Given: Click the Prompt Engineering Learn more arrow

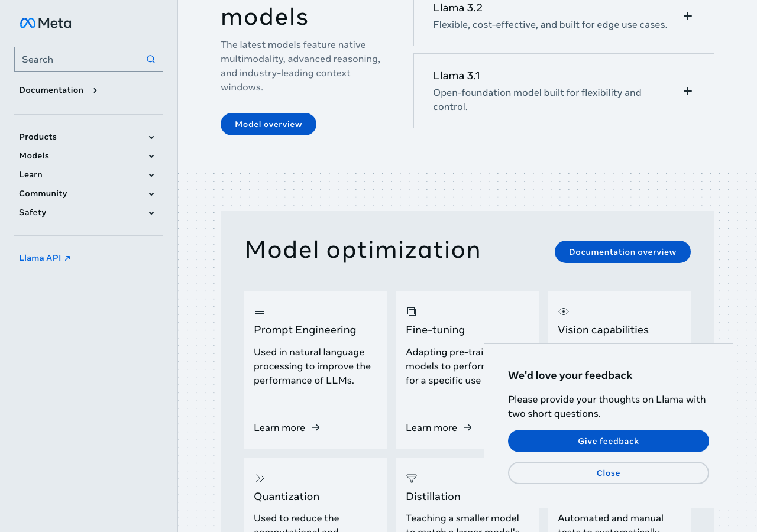Looking at the screenshot, I should (x=316, y=427).
